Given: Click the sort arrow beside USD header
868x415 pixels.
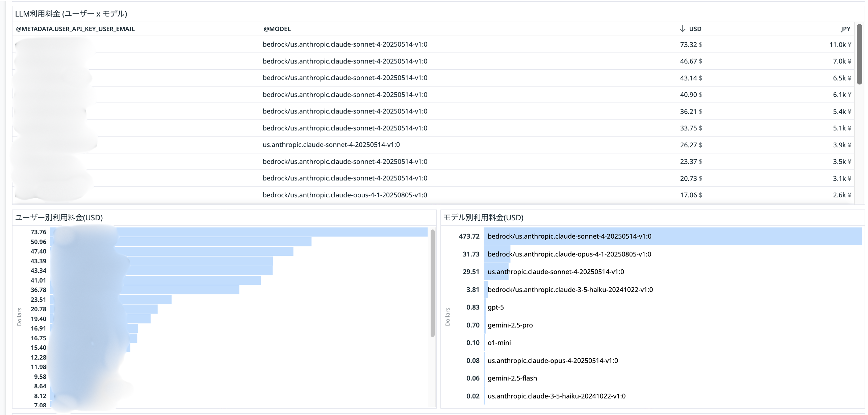Looking at the screenshot, I should click(x=682, y=29).
